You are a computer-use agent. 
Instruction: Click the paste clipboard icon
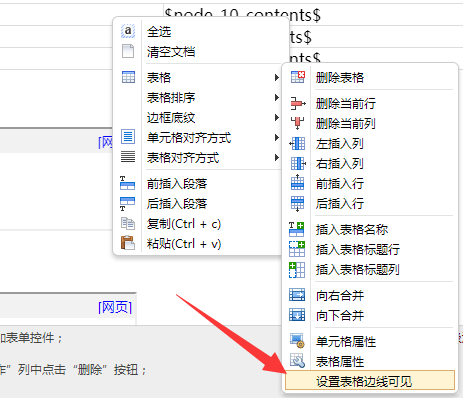[128, 243]
